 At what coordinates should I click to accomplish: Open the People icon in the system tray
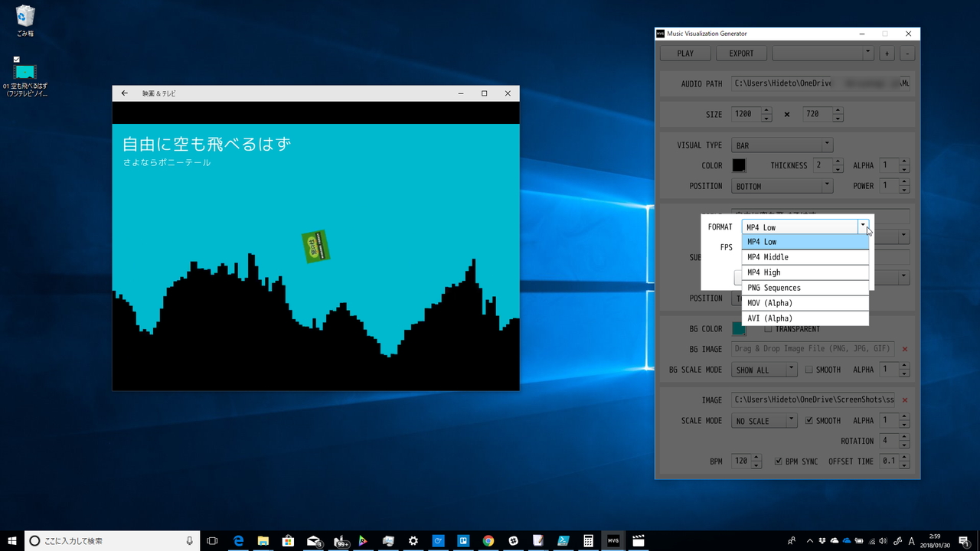coord(791,540)
